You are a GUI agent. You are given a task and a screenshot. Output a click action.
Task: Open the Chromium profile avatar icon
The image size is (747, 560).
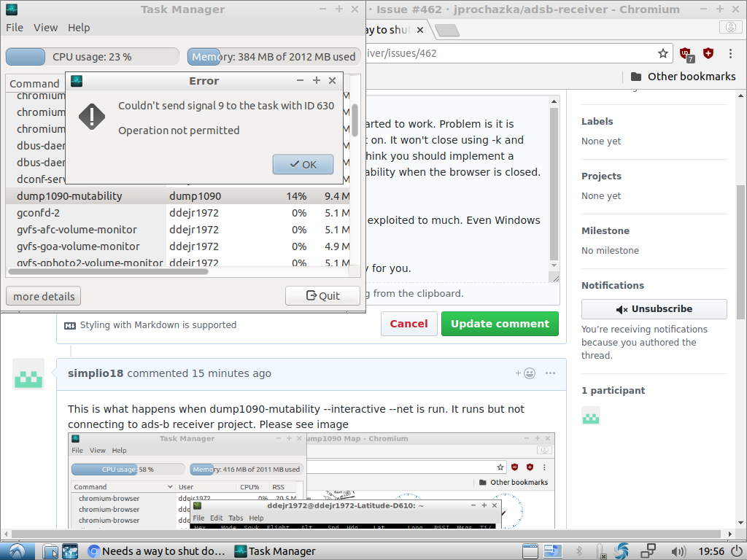pyautogui.click(x=730, y=26)
